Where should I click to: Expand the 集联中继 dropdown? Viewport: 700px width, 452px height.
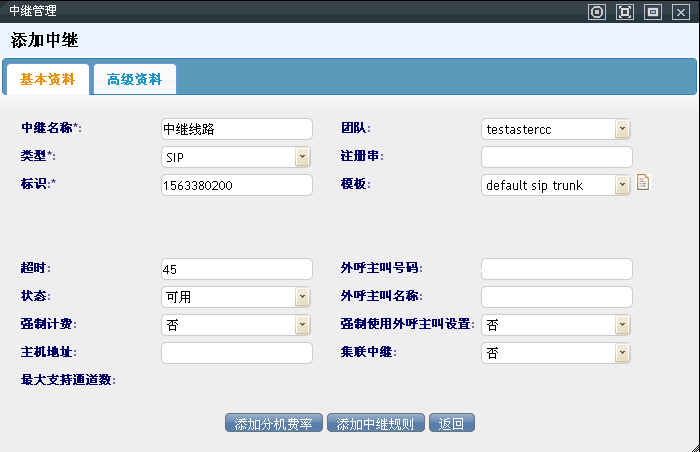point(556,353)
